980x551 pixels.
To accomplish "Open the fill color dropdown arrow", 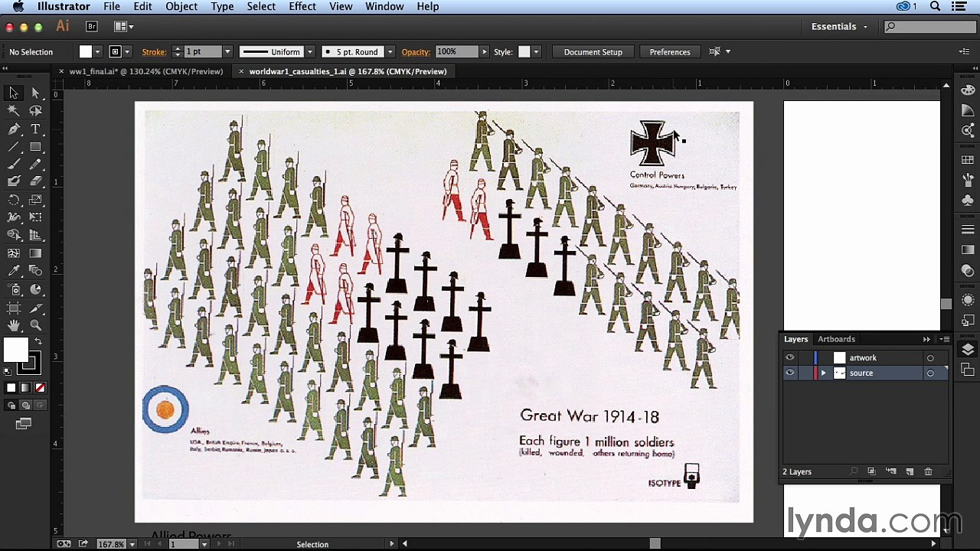I will 97,52.
